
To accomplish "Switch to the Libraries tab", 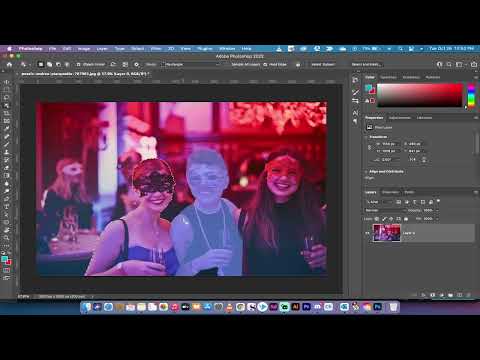I will [x=424, y=118].
